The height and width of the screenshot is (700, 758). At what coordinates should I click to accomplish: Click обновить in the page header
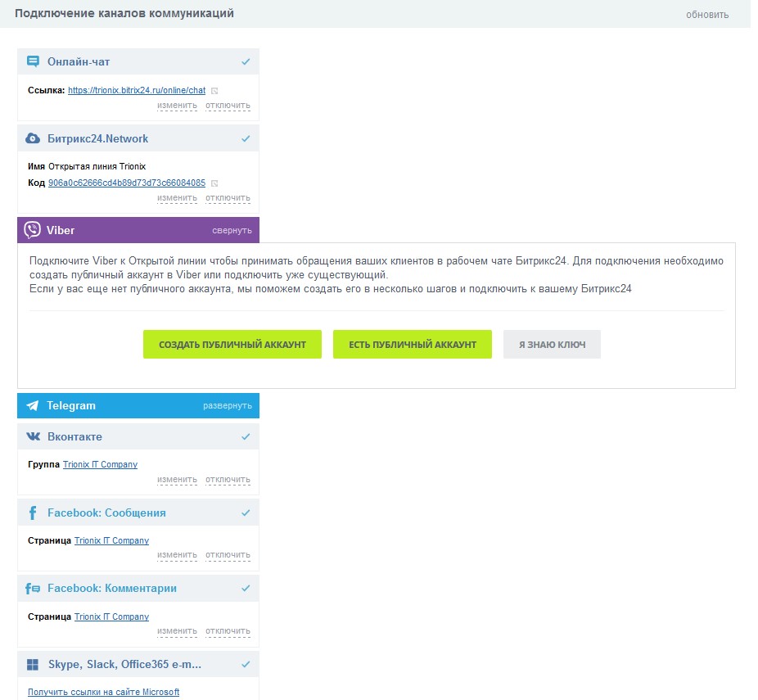tap(707, 15)
